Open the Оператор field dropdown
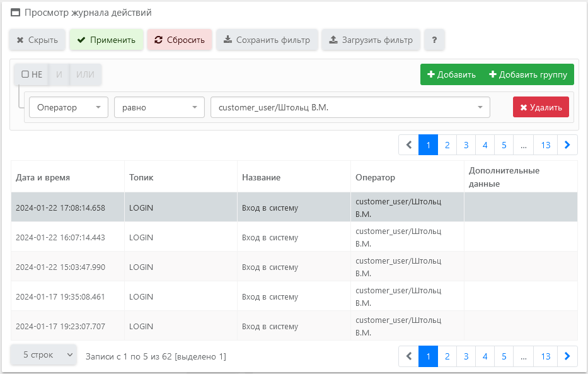588x374 pixels. point(69,107)
